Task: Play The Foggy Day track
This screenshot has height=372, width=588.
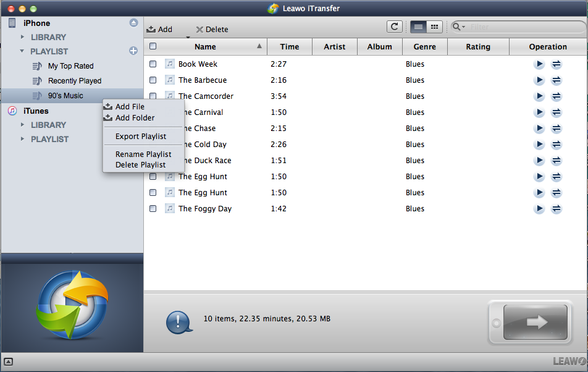Action: [x=539, y=209]
